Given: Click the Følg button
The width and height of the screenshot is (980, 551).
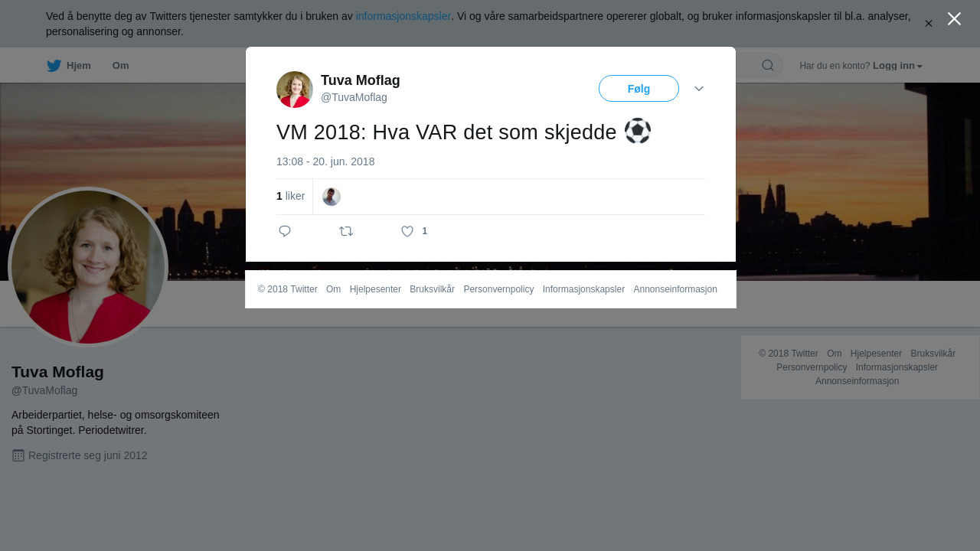Looking at the screenshot, I should (639, 89).
